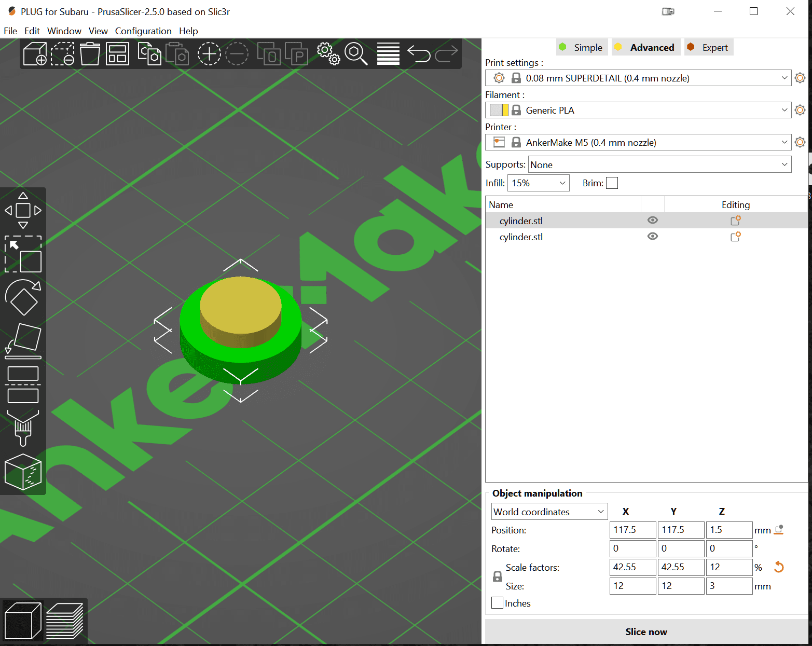The image size is (812, 646).
Task: Open the Supports dropdown
Action: [659, 164]
